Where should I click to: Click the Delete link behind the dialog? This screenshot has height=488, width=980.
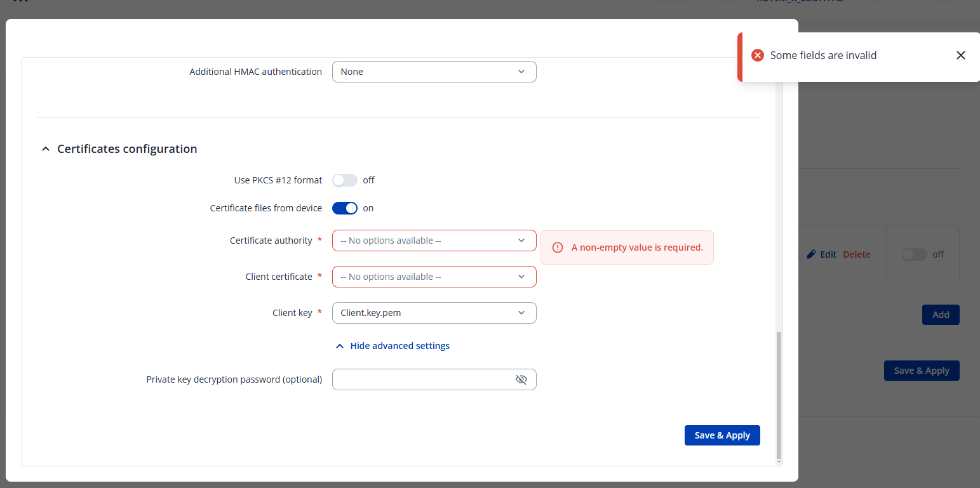pos(856,254)
